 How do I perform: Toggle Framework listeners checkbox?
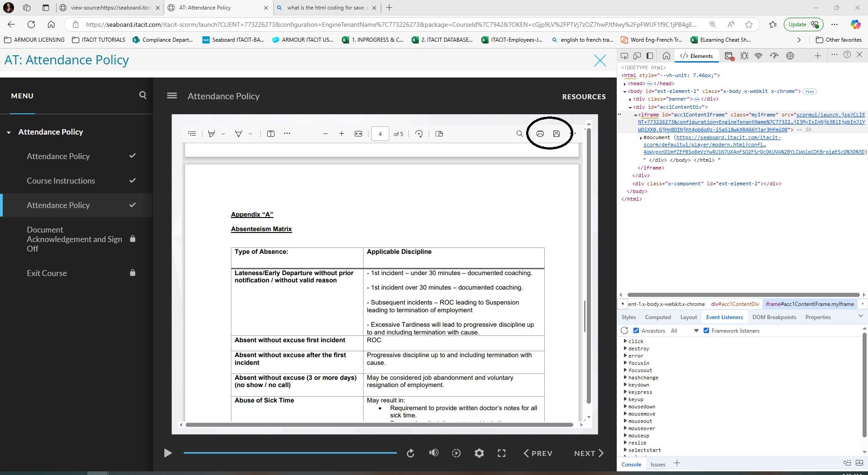point(706,330)
